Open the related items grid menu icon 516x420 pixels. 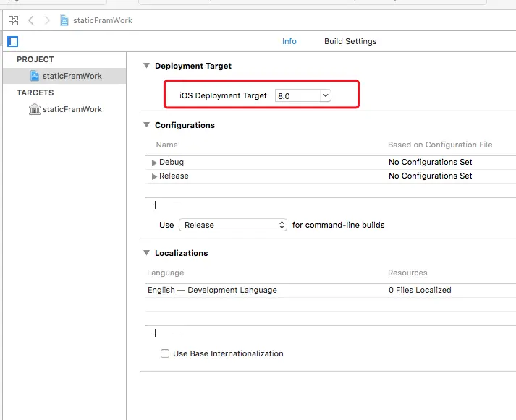click(13, 20)
